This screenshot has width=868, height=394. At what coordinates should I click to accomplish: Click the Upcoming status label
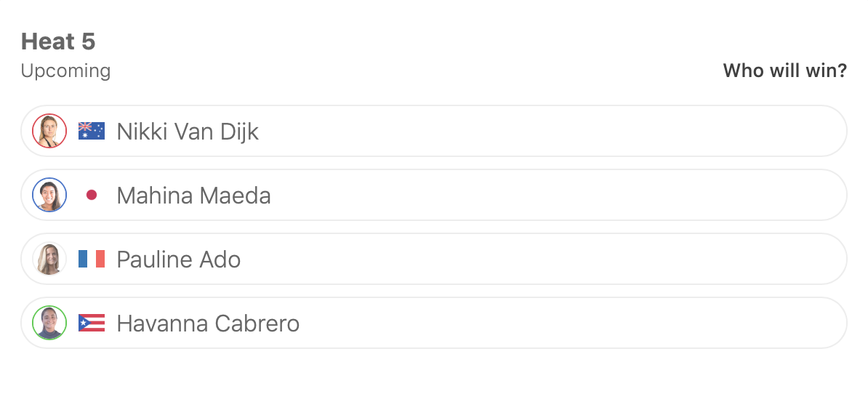pyautogui.click(x=65, y=71)
